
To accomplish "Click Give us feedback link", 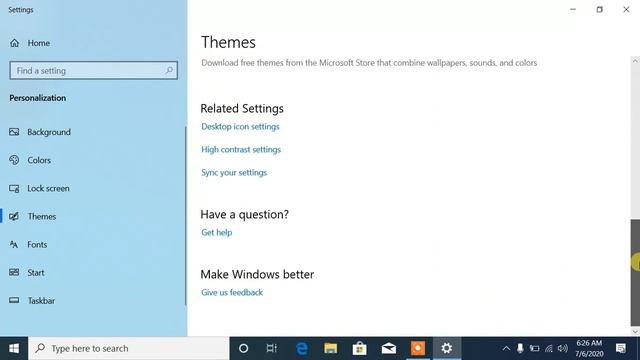I will coord(232,292).
